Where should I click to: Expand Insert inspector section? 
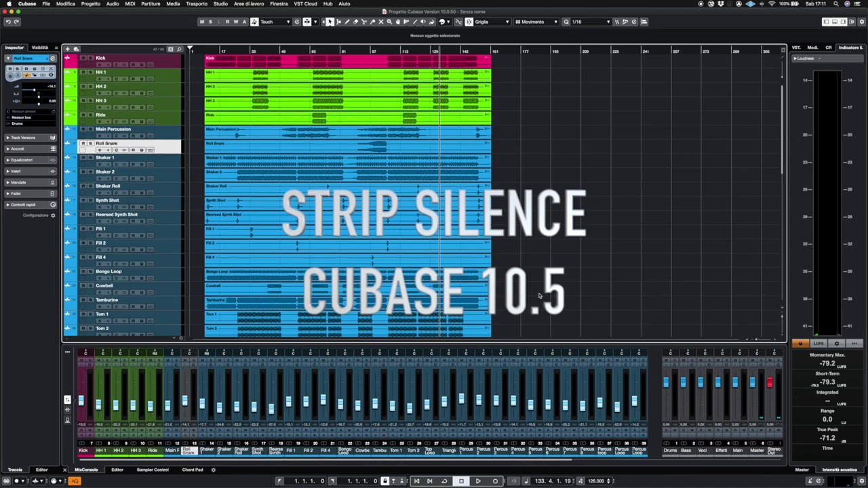pos(31,171)
